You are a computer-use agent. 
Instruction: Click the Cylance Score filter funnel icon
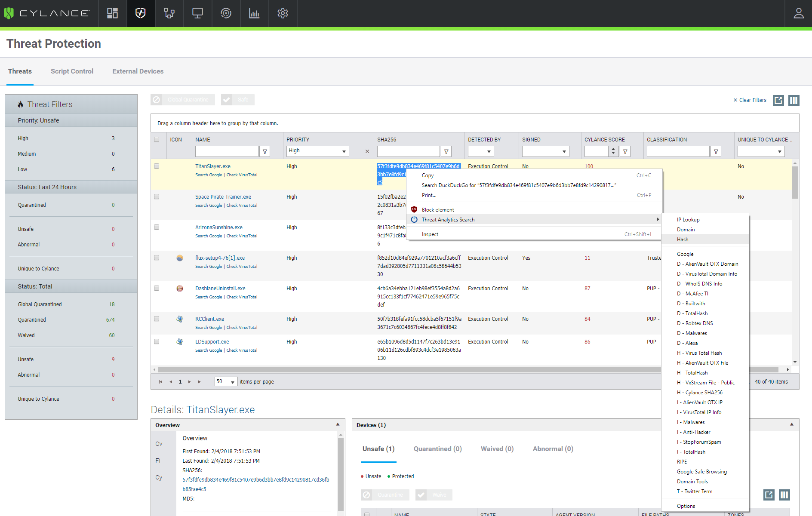[x=625, y=151]
